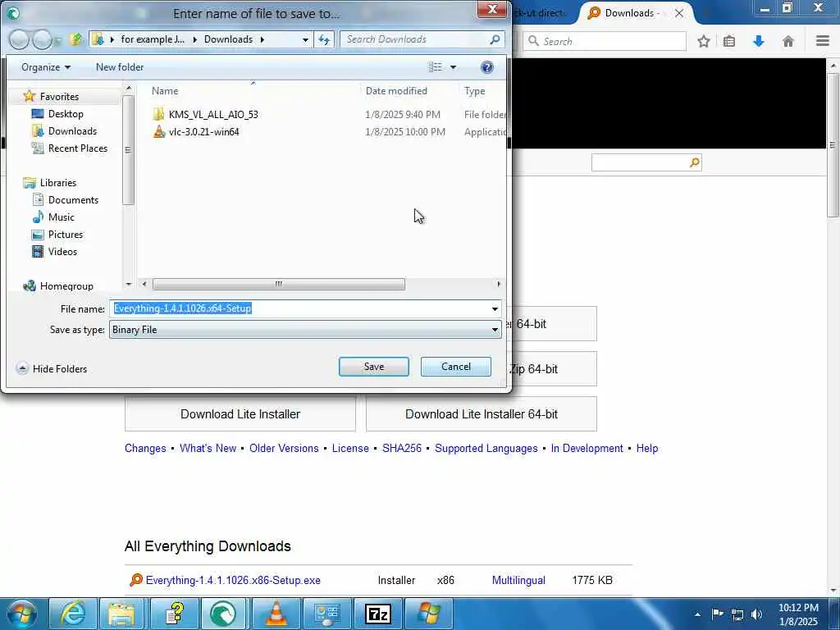Click the browser Search box

(x=605, y=41)
